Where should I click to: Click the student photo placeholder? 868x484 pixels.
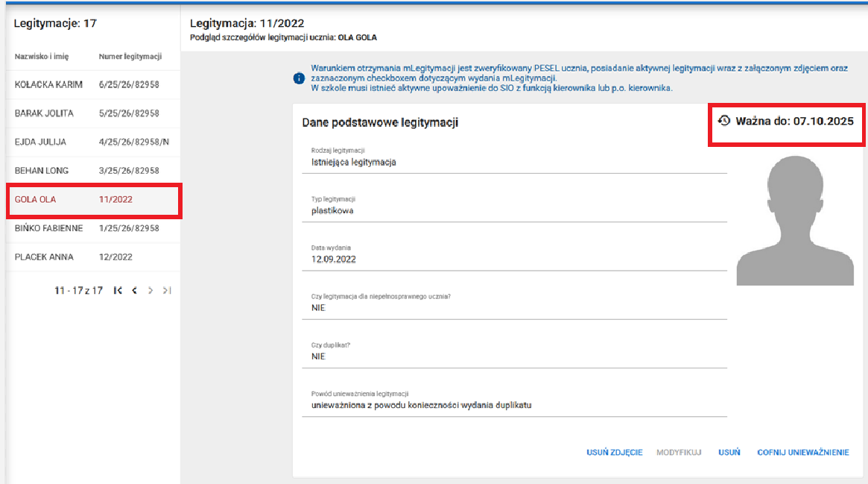click(794, 223)
